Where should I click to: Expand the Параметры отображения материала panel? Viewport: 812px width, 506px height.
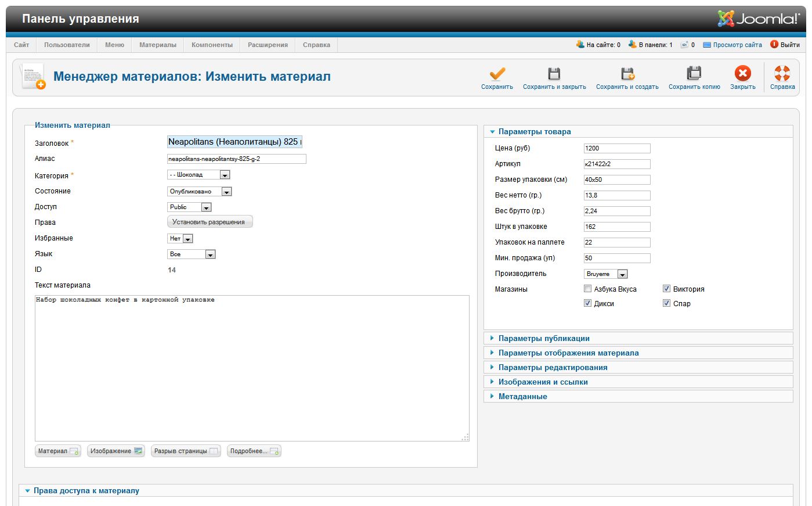pyautogui.click(x=638, y=353)
